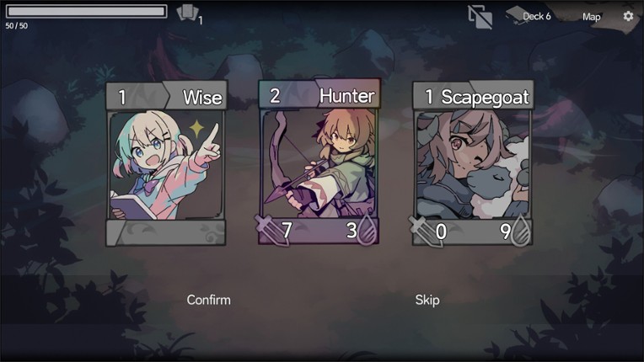Select the Scapegoat card portrait
This screenshot has width=644, height=362.
(473, 164)
